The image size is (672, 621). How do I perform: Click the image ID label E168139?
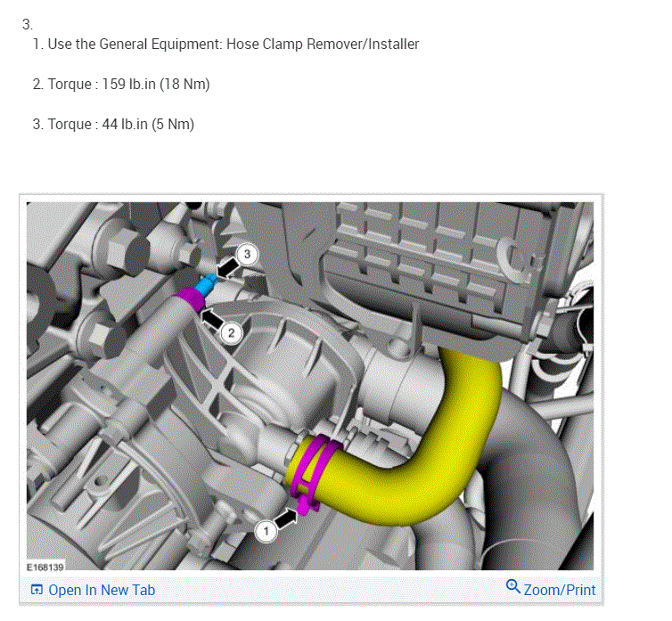click(45, 567)
